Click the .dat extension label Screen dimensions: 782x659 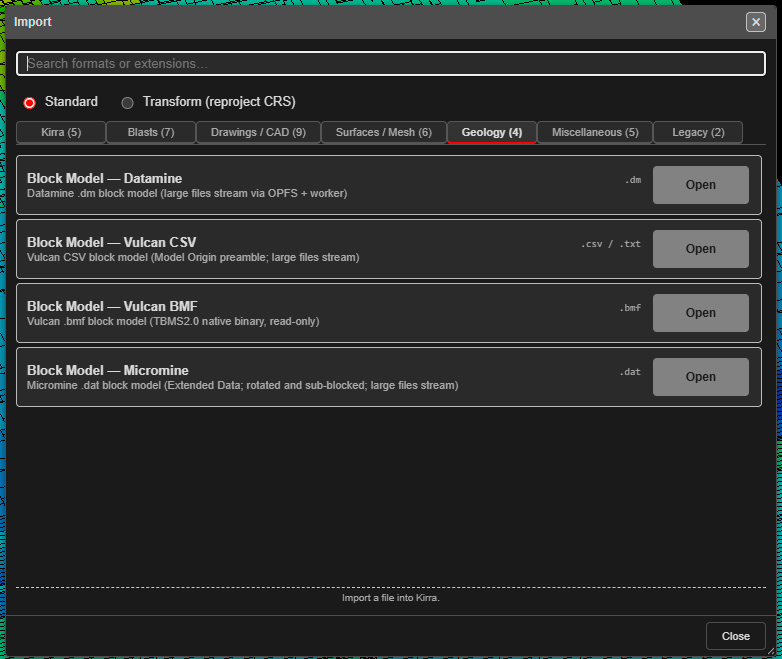pos(630,372)
